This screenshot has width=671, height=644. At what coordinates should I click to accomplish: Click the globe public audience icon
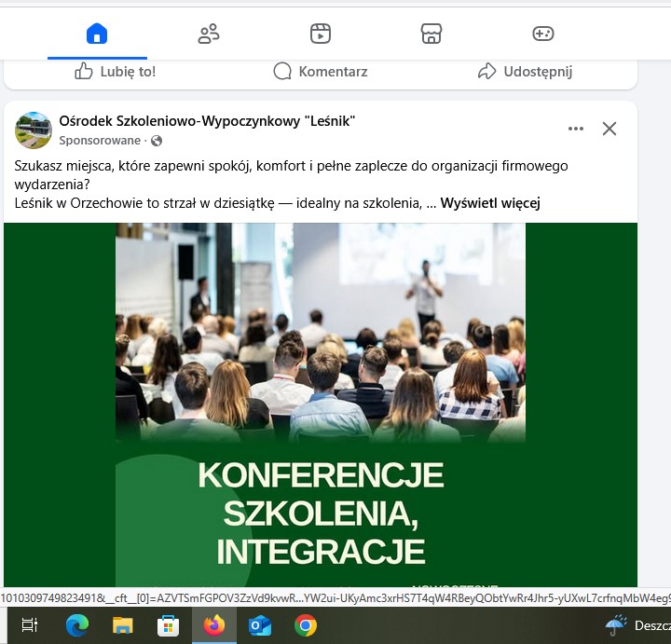pyautogui.click(x=157, y=141)
